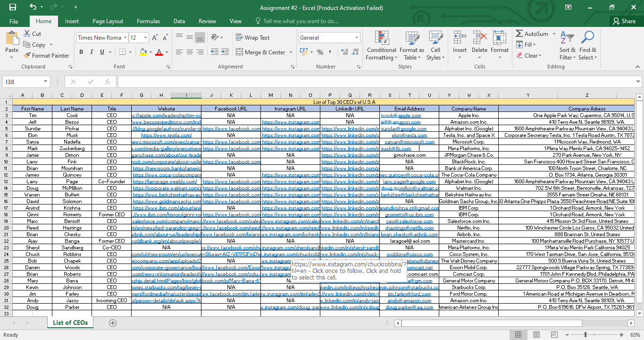Expand the font name dropdown
Viewport: 644px width, 340px height.
[x=125, y=38]
